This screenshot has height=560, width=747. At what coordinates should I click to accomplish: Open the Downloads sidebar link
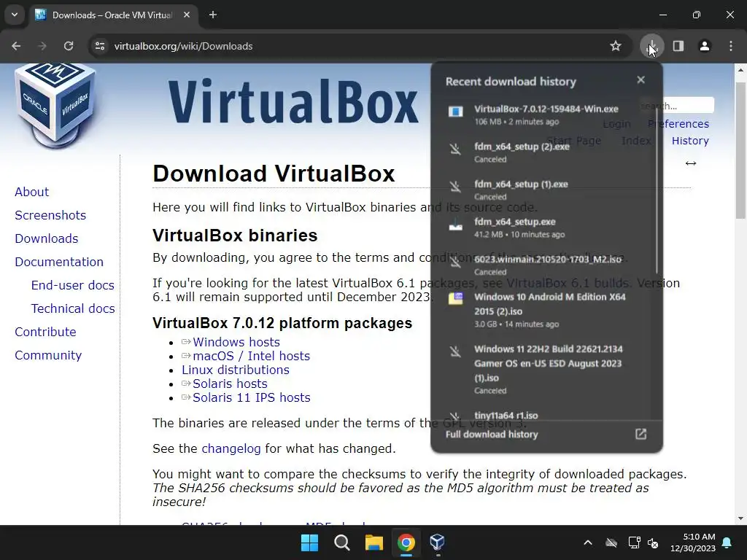coord(47,238)
